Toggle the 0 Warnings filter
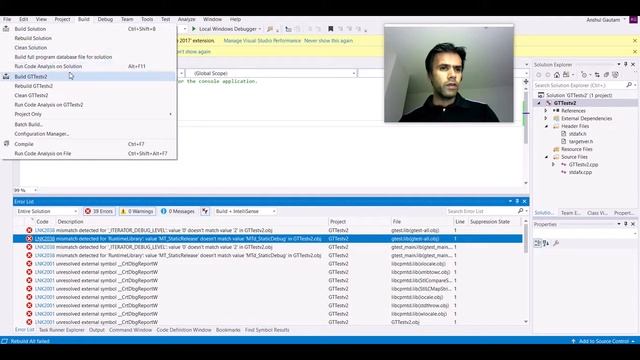Viewport: 640px width, 360px height. click(x=137, y=211)
